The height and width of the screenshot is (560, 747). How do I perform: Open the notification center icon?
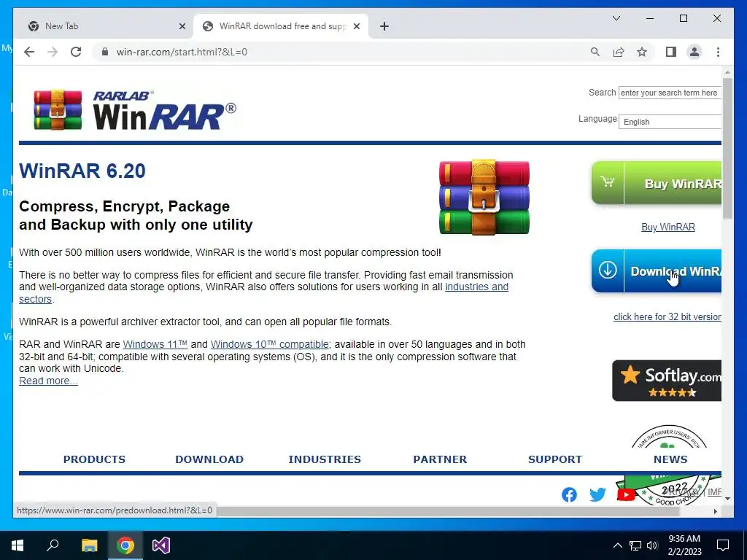coord(723,545)
